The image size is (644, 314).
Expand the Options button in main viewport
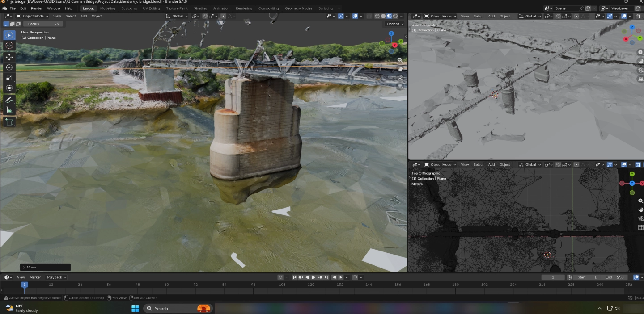click(x=394, y=24)
